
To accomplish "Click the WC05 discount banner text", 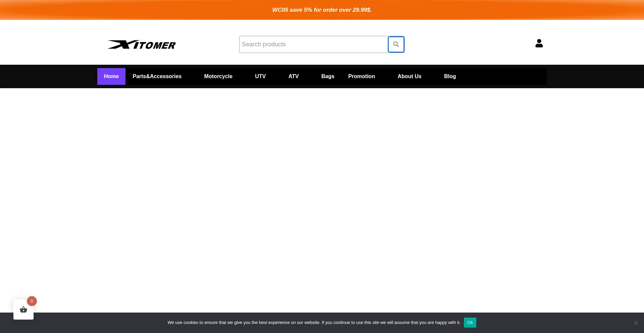I will click(x=322, y=10).
